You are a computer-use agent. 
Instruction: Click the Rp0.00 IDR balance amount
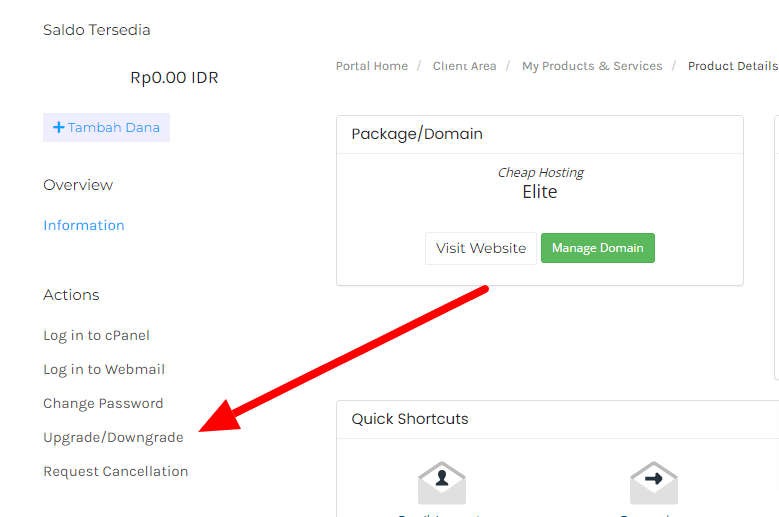[174, 78]
